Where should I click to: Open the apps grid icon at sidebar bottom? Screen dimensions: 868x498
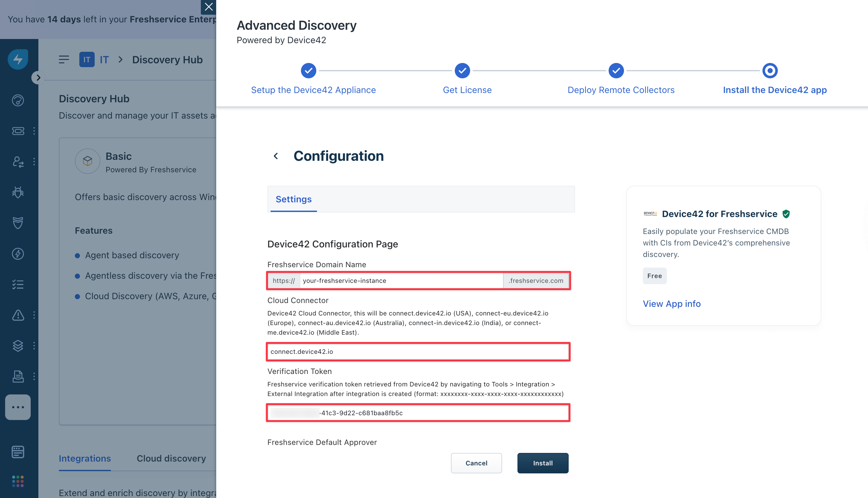click(18, 481)
